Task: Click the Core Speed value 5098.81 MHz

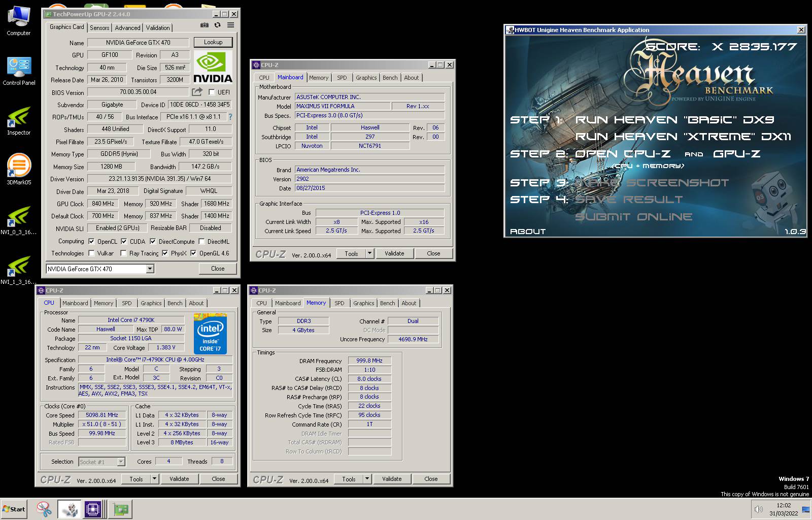Action: click(x=102, y=415)
